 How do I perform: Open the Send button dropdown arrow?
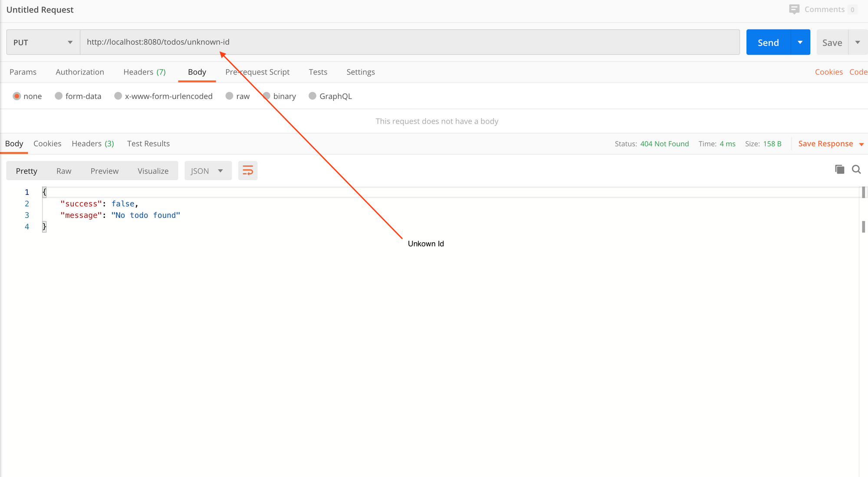(x=800, y=42)
